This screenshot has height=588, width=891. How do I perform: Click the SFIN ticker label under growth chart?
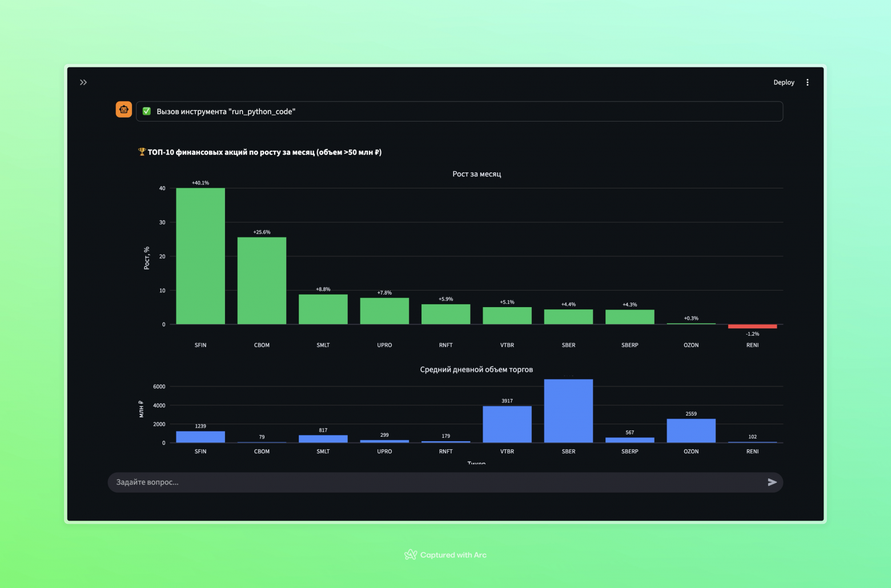[x=200, y=345]
